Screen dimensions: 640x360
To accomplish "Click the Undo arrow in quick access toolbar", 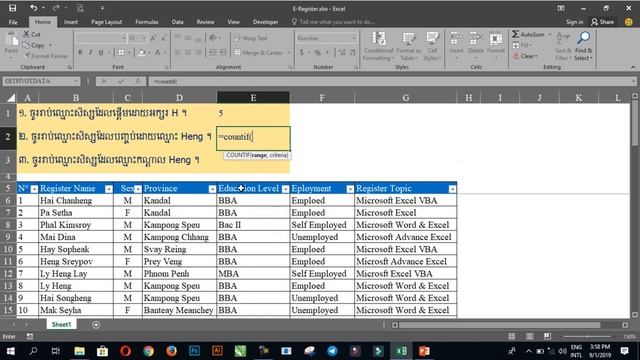I will 33,8.
